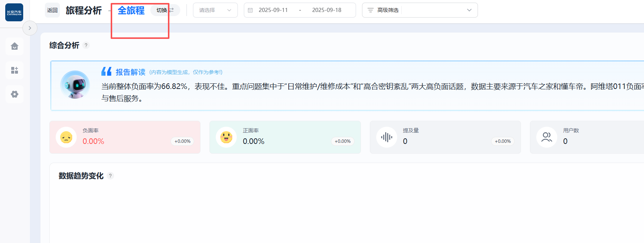Click the filter lines icon beside 高级筛选
Screen dimensions: 644x243
[x=371, y=10]
